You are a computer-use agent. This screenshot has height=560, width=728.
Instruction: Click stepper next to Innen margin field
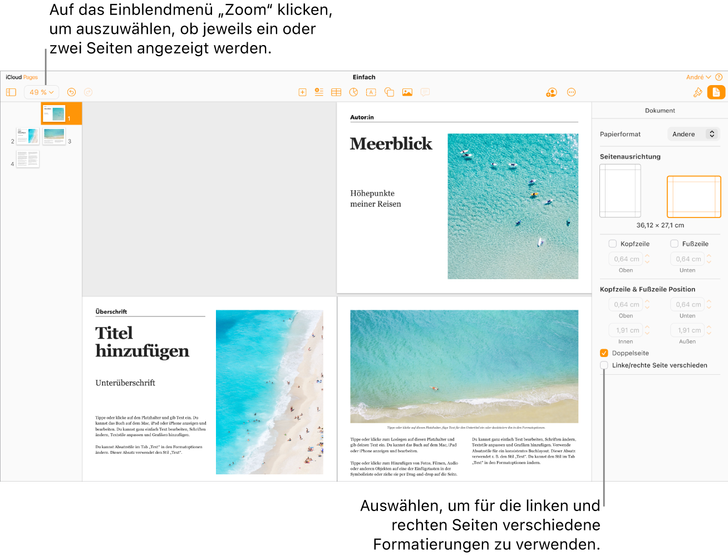[647, 330]
